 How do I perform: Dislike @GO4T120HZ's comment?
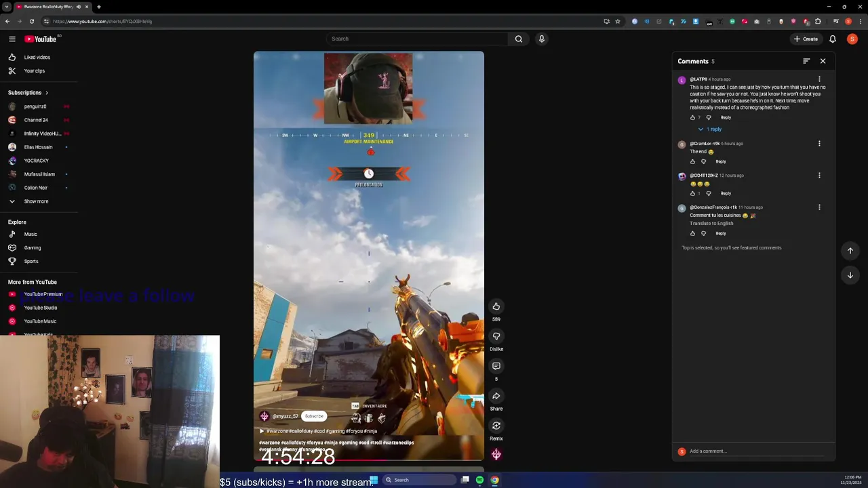[x=709, y=193]
